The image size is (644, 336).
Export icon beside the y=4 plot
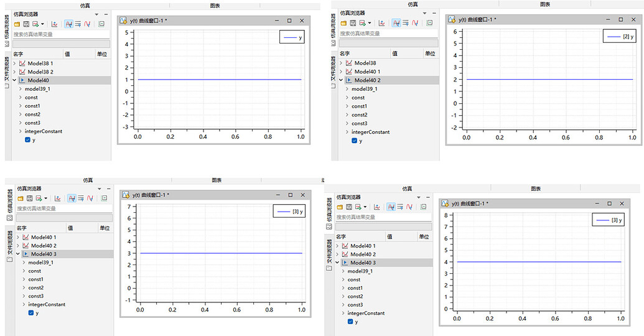click(358, 207)
